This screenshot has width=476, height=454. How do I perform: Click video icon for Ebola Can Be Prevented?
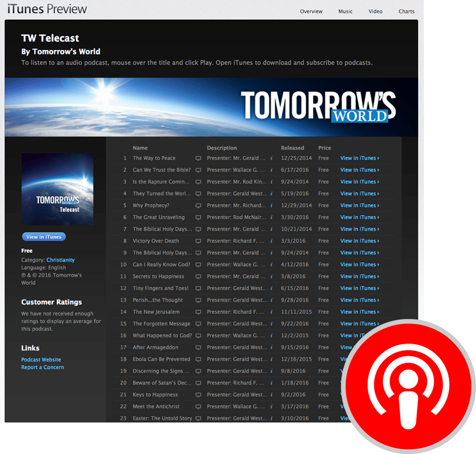pyautogui.click(x=198, y=360)
